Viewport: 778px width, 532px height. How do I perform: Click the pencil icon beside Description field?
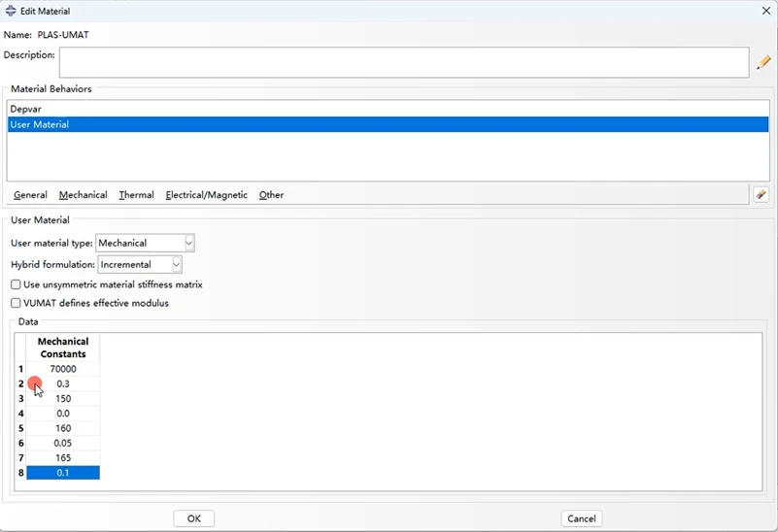pyautogui.click(x=763, y=62)
